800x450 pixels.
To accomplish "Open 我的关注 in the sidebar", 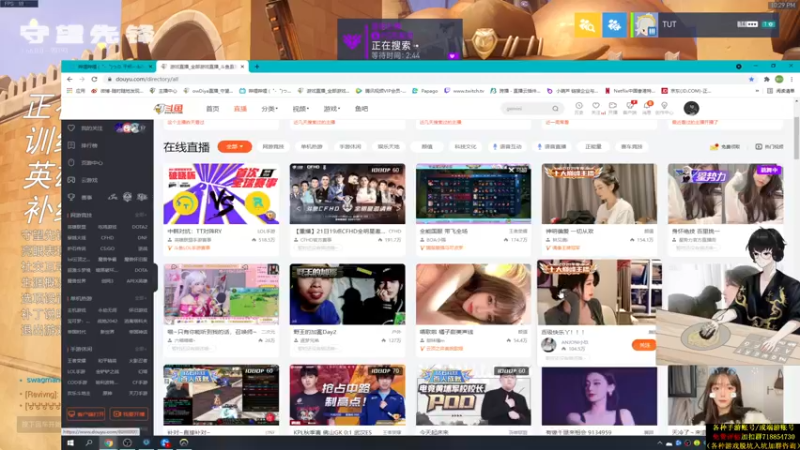I will tap(91, 129).
